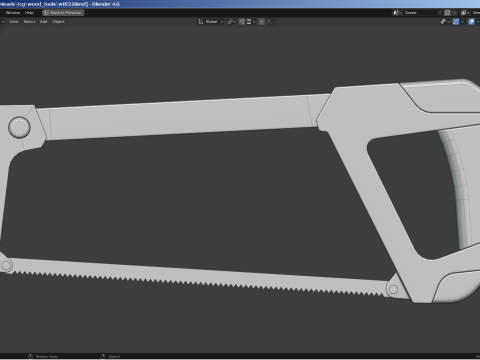Click the Scene name field

(x=420, y=13)
